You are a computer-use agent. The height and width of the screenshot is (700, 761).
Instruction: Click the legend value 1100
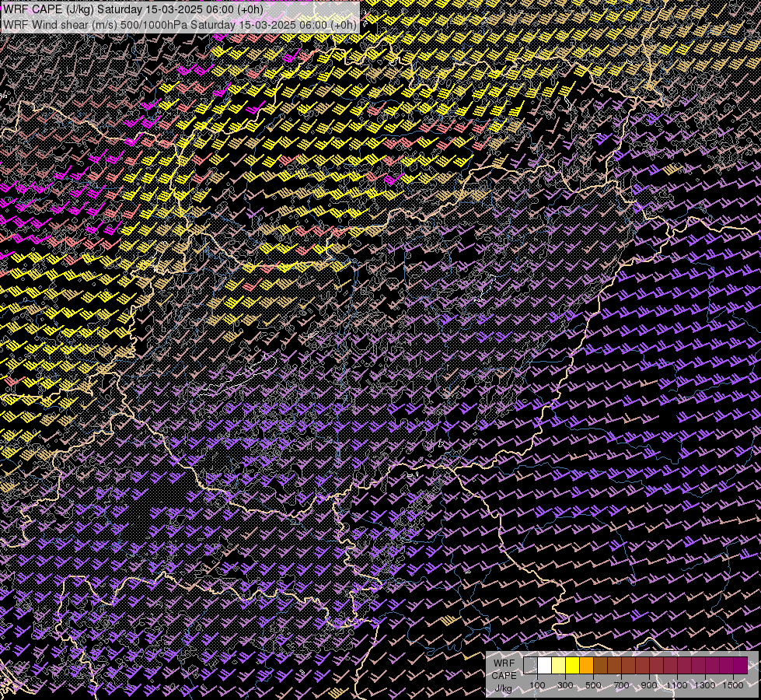tap(677, 685)
